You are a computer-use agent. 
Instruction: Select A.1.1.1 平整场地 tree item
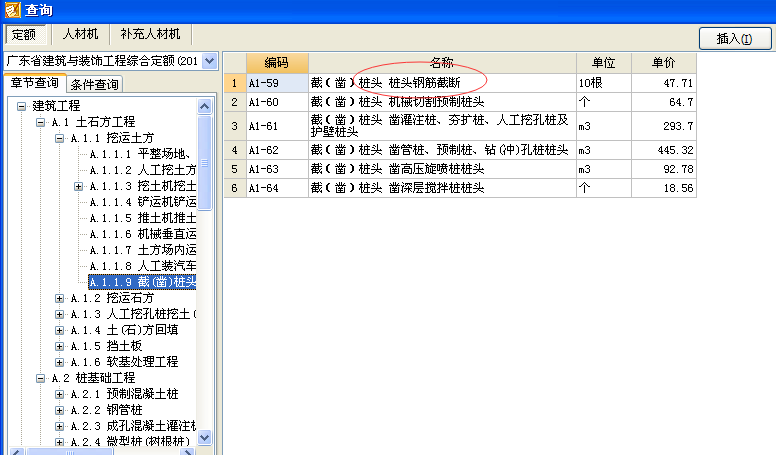(143, 154)
